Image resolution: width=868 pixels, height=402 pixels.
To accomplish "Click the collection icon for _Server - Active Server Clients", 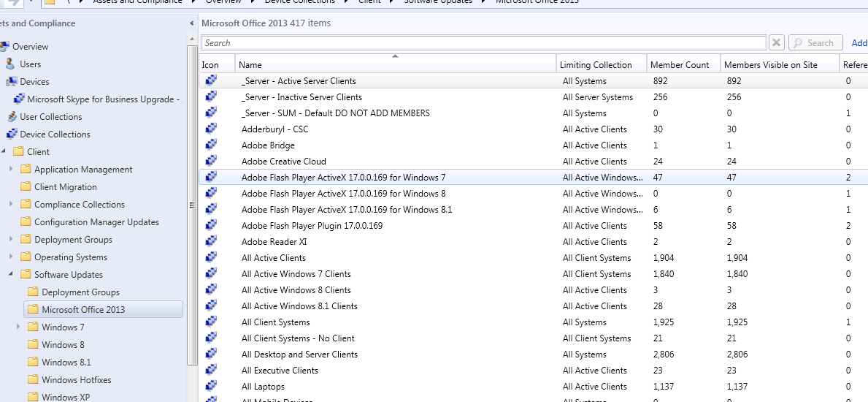I will pos(211,80).
